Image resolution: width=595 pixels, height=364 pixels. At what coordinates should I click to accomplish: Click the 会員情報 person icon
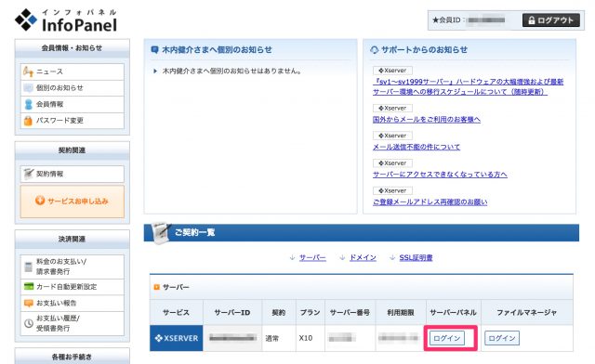coord(29,104)
